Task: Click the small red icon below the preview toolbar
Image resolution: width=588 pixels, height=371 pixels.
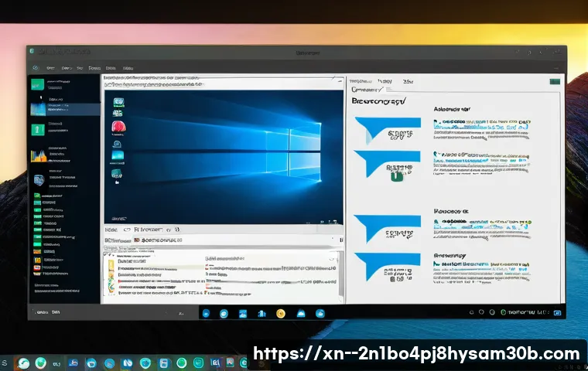Action: coord(137,240)
